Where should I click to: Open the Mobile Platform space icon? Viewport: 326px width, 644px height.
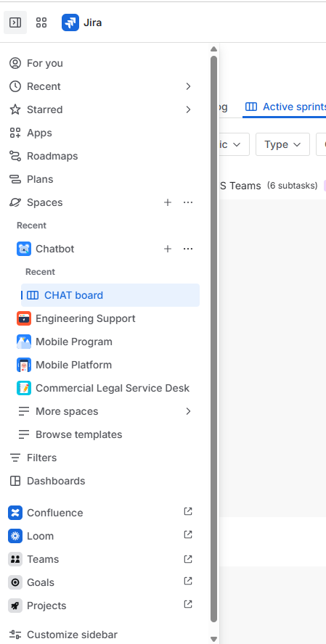click(24, 365)
